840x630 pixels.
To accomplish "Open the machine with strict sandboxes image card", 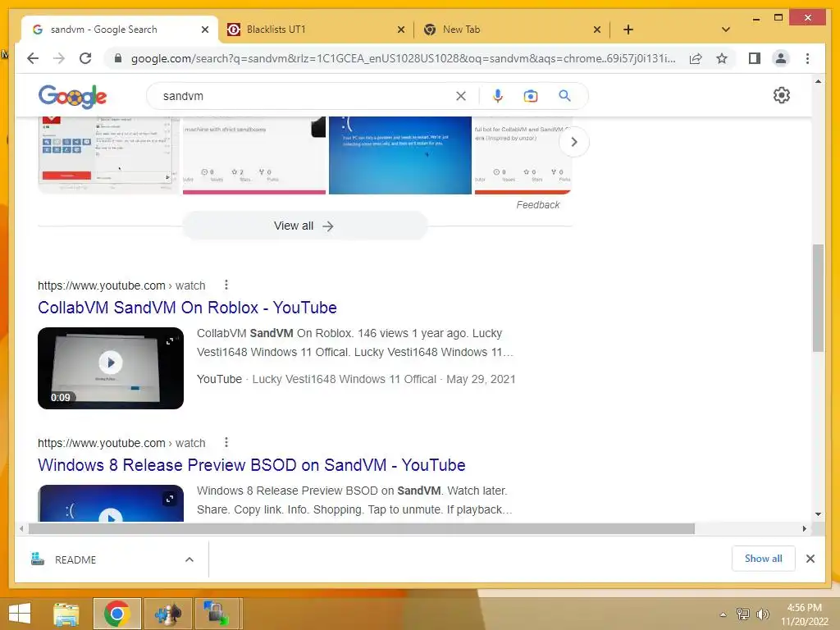I will (254, 155).
